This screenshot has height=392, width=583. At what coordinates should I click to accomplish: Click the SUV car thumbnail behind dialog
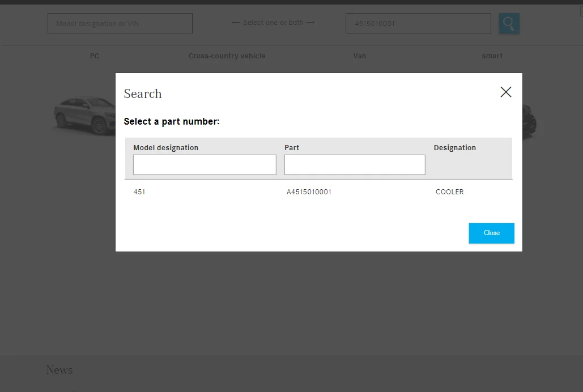[84, 115]
